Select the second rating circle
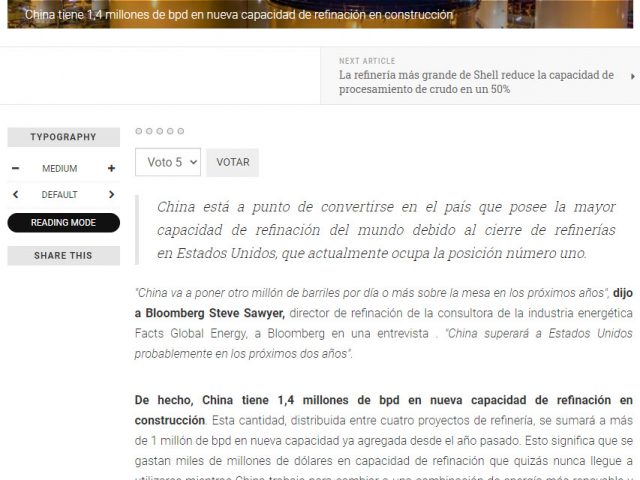 coord(149,131)
